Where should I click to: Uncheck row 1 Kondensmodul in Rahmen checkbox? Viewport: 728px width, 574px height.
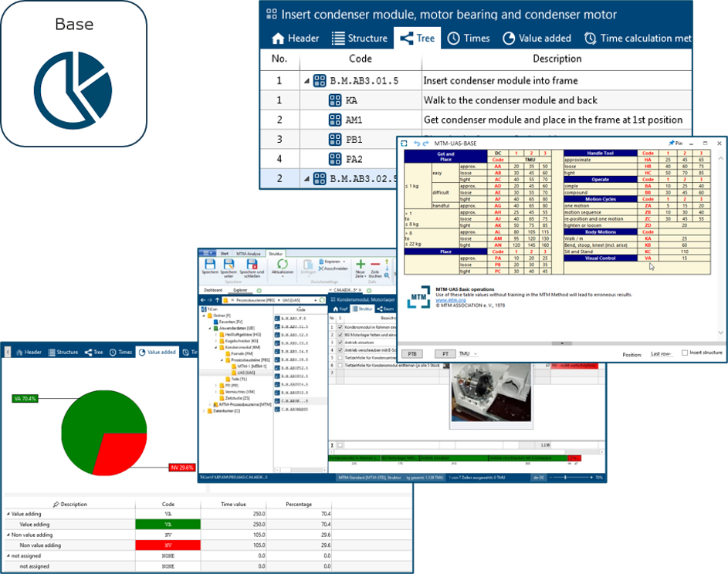pos(340,327)
